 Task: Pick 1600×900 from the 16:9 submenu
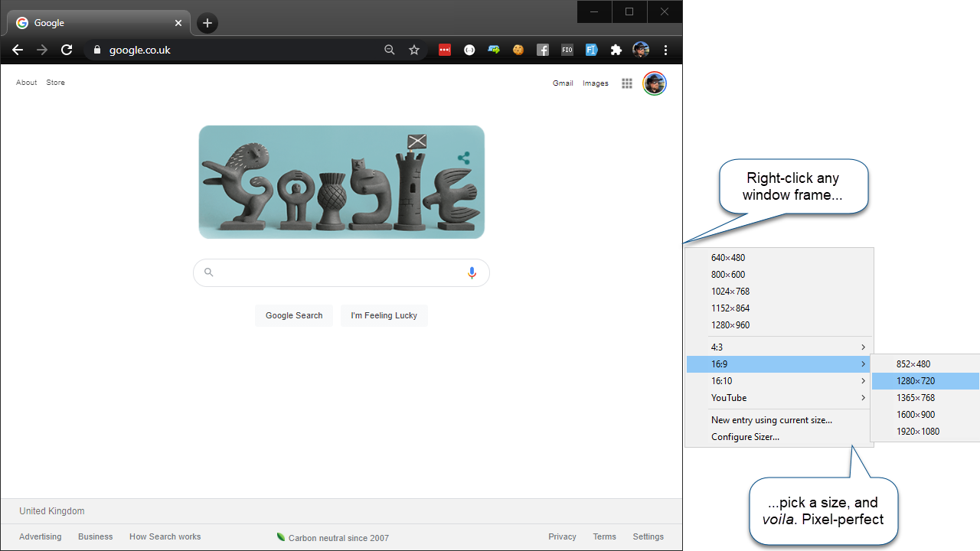(926, 415)
